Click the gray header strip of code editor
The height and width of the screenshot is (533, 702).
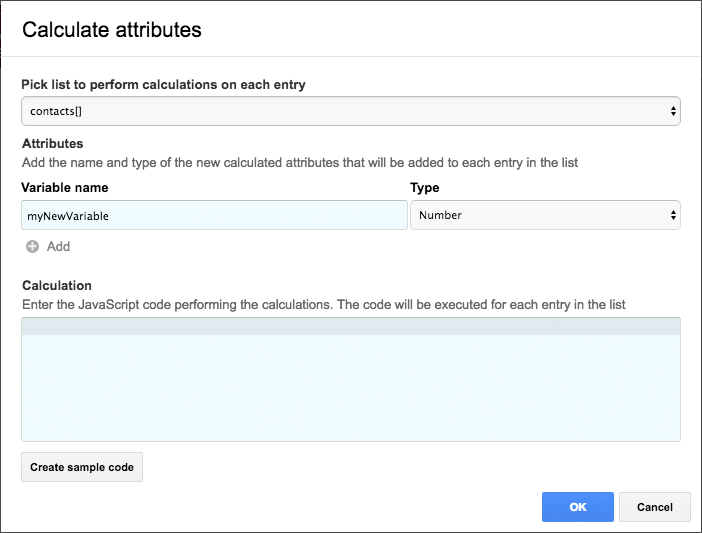click(350, 326)
